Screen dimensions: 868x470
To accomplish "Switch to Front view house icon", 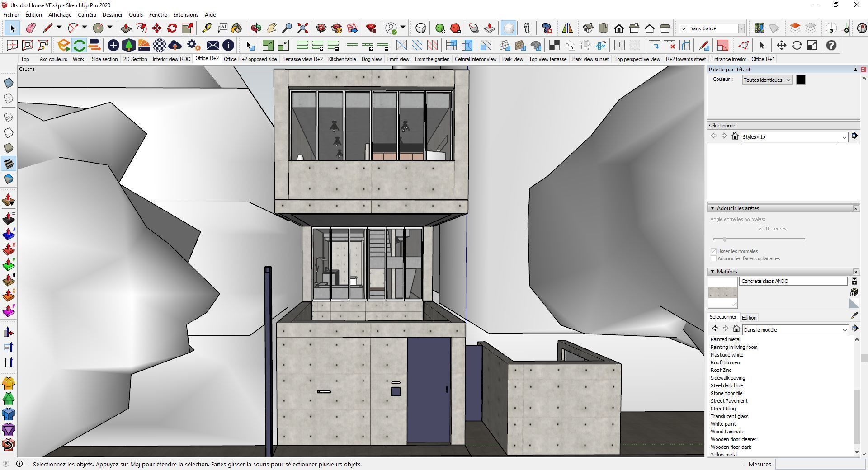I will pos(619,28).
